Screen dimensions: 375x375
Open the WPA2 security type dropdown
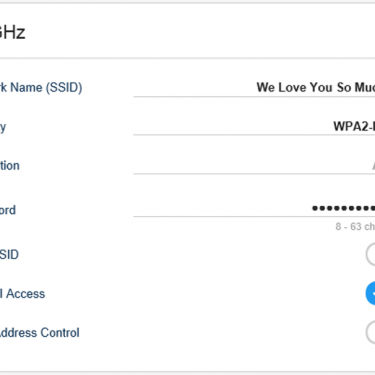(254, 126)
